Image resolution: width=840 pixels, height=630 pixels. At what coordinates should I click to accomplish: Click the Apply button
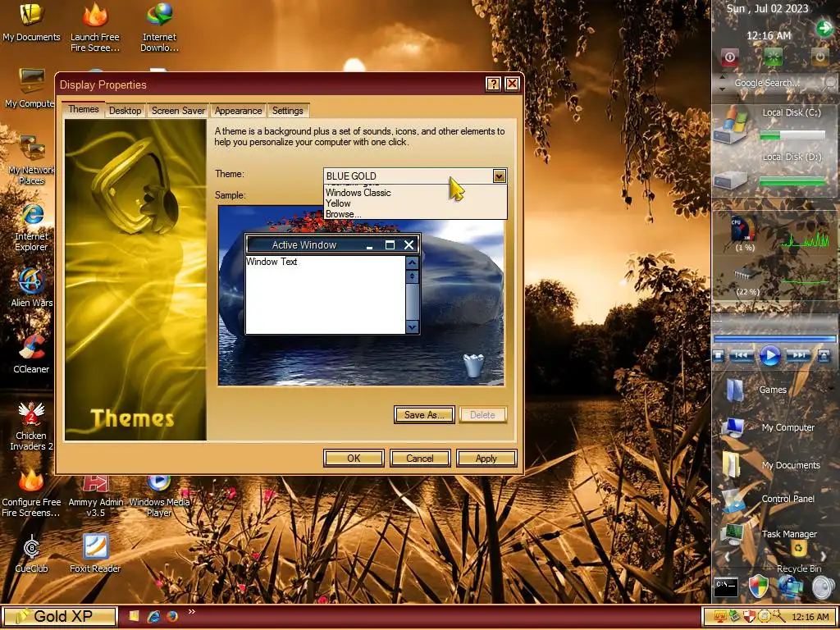[486, 459]
